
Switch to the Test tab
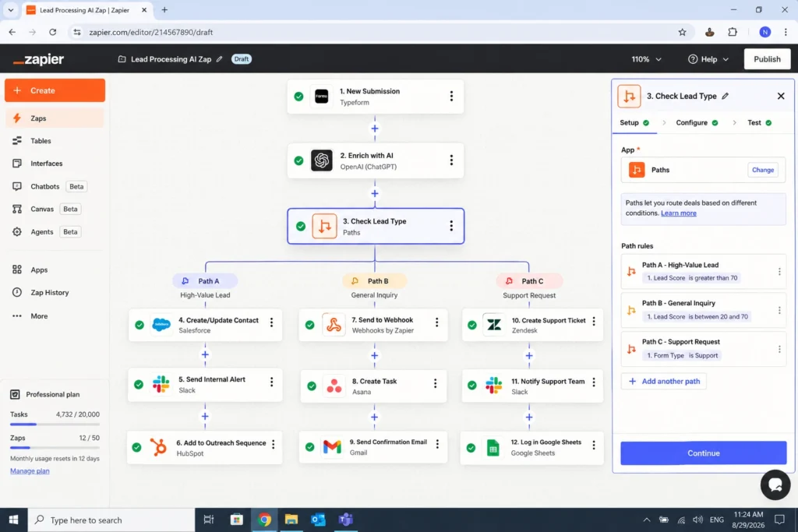click(x=759, y=122)
